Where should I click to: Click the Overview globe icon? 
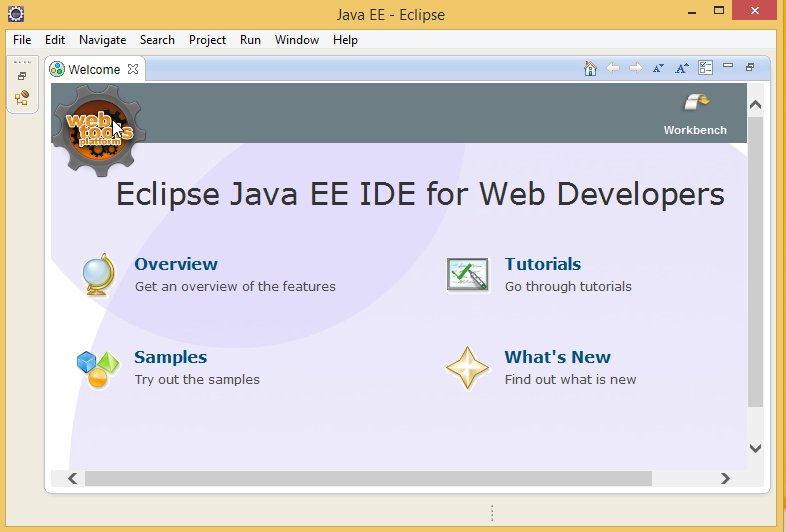click(99, 275)
